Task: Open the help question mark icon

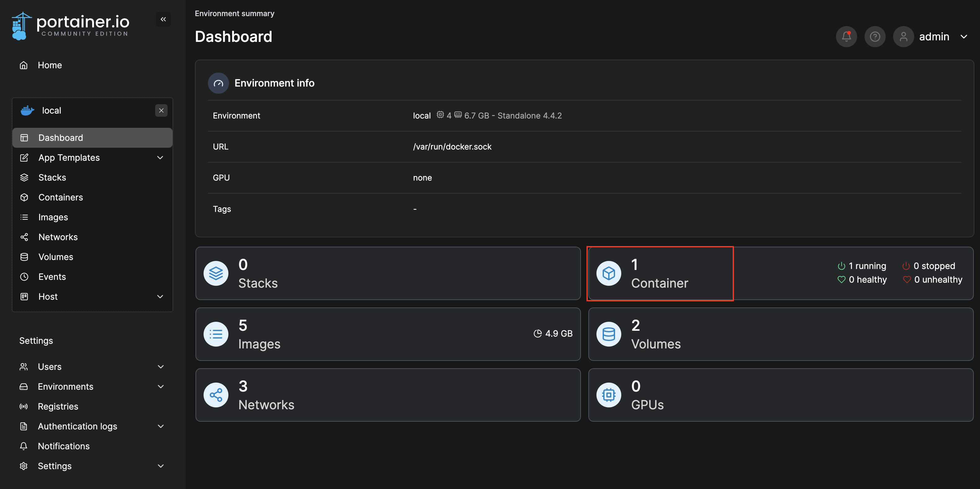Action: point(874,37)
